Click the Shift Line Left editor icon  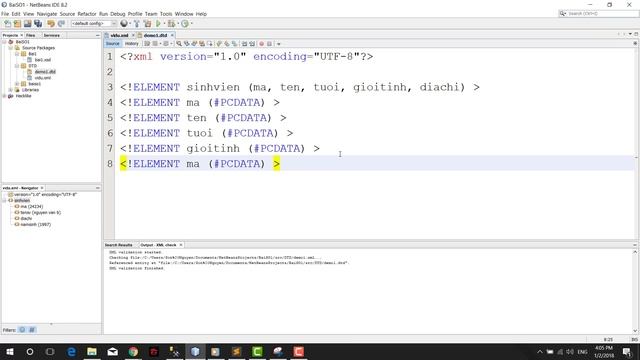coord(244,44)
